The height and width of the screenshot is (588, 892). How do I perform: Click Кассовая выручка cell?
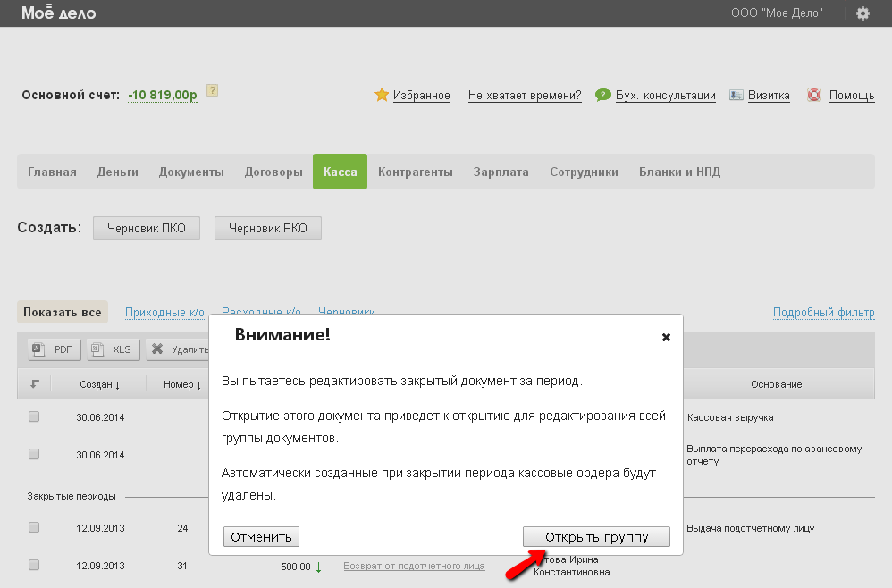pyautogui.click(x=730, y=417)
